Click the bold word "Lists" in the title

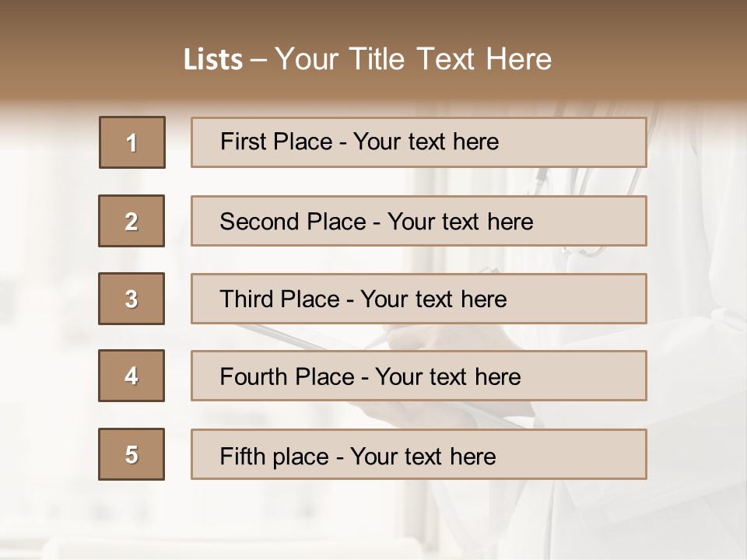[x=212, y=60]
